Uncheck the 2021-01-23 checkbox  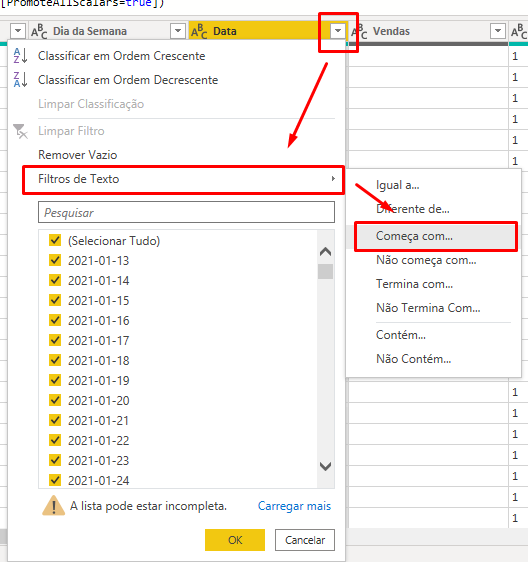coord(55,460)
